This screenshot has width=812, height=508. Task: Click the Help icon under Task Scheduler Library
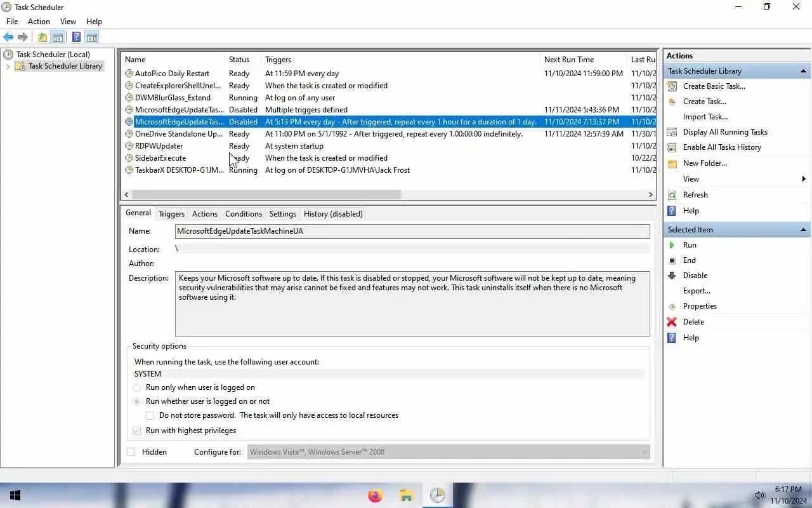[x=672, y=211]
